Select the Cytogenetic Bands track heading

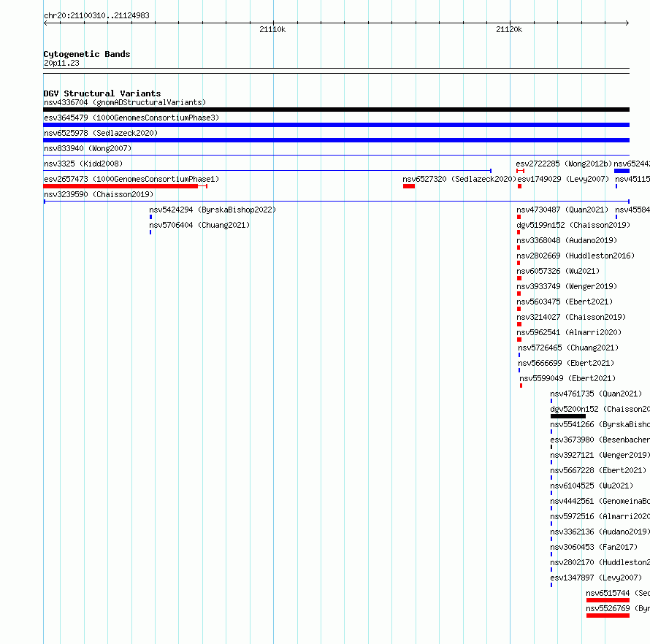[x=87, y=54]
